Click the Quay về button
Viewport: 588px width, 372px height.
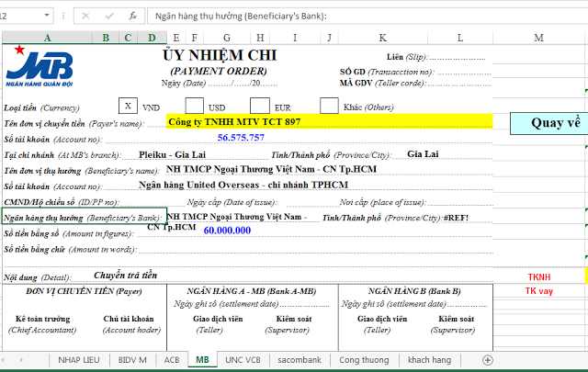click(548, 123)
